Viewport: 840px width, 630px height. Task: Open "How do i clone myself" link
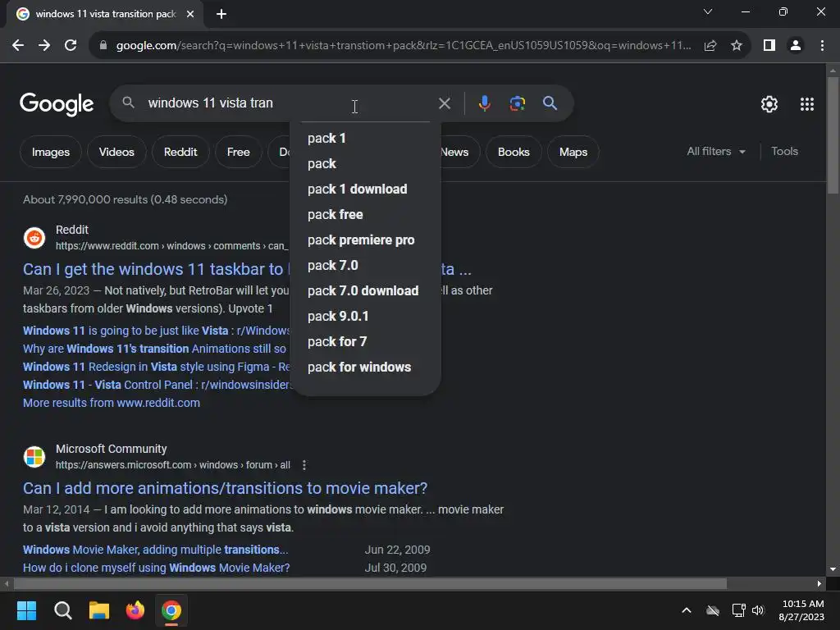156,568
